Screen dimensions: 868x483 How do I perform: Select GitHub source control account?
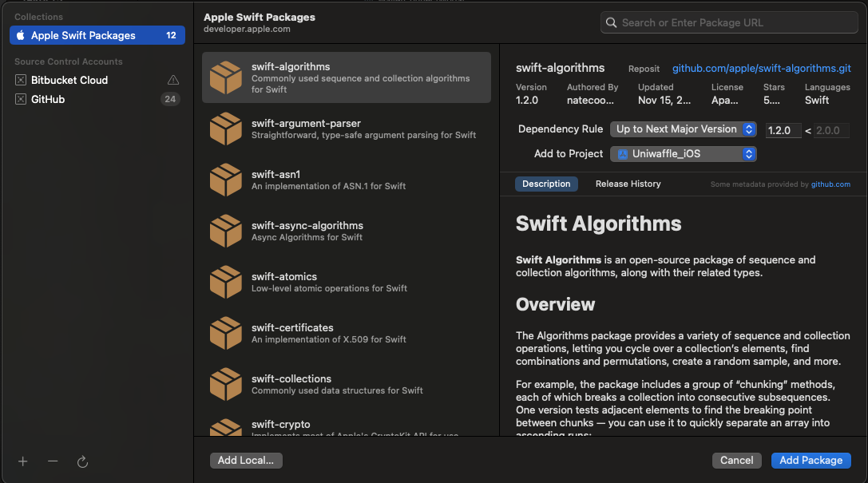point(97,99)
